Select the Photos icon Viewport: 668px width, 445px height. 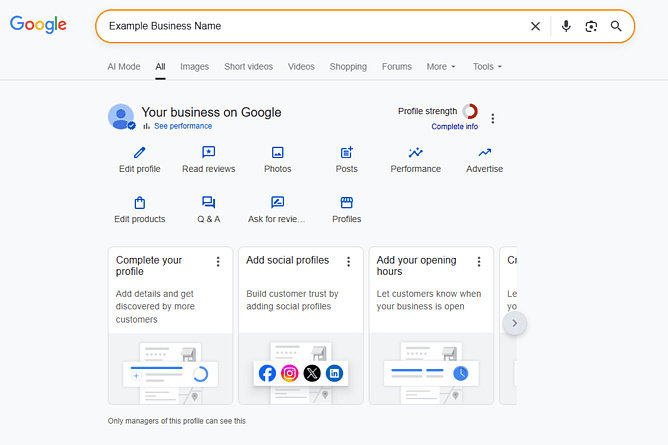tap(278, 153)
